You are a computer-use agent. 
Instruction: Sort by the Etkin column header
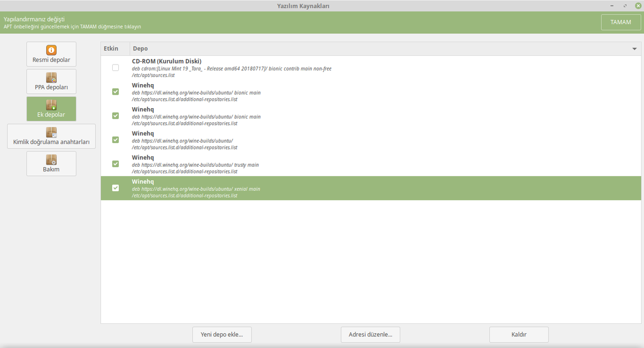coord(111,48)
